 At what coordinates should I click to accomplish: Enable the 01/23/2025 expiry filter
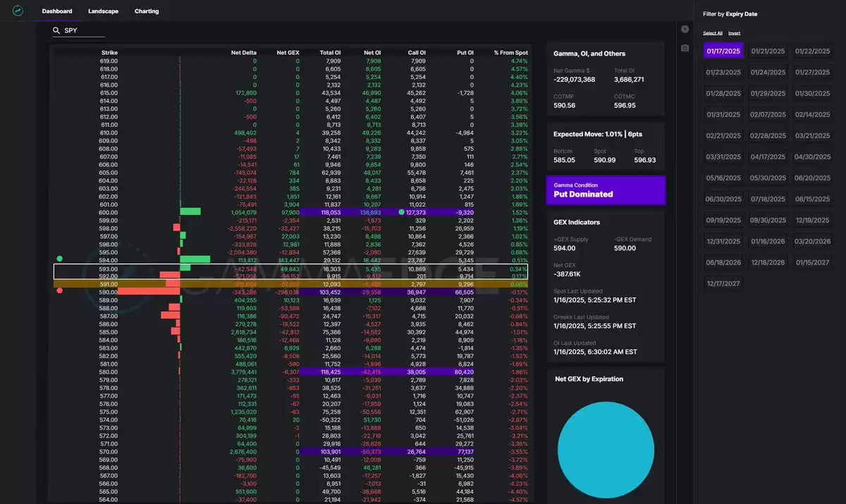click(x=723, y=72)
